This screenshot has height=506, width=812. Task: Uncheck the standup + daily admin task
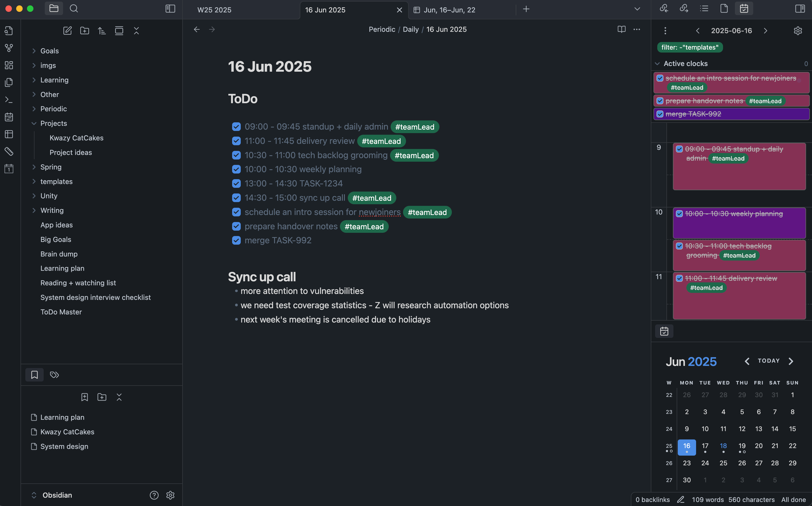(236, 127)
